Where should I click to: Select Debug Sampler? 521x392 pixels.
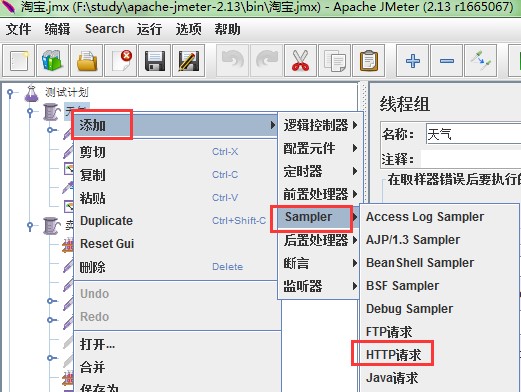coord(439,309)
